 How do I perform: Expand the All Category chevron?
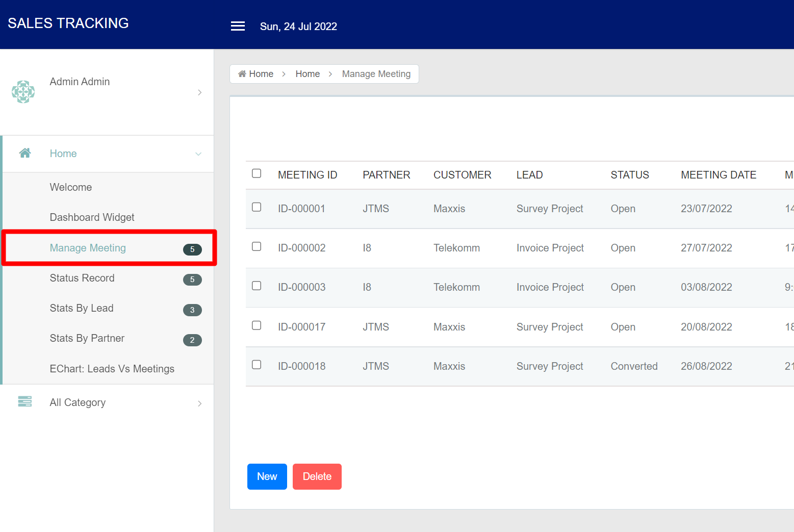(x=199, y=403)
